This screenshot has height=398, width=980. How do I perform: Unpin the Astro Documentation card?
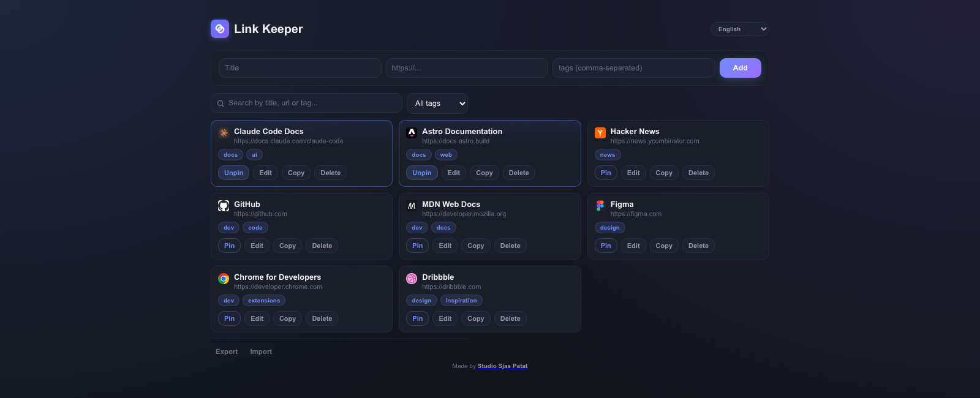point(422,173)
